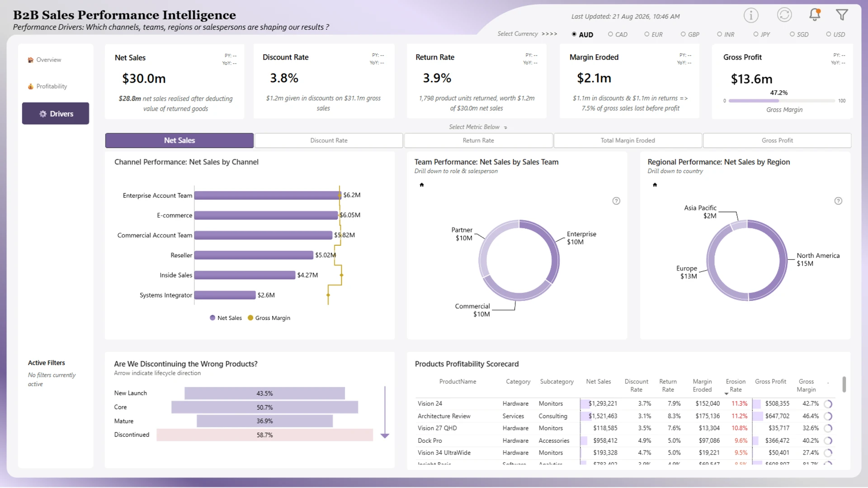Select the SGD currency option
The image size is (868, 488).
pos(799,34)
